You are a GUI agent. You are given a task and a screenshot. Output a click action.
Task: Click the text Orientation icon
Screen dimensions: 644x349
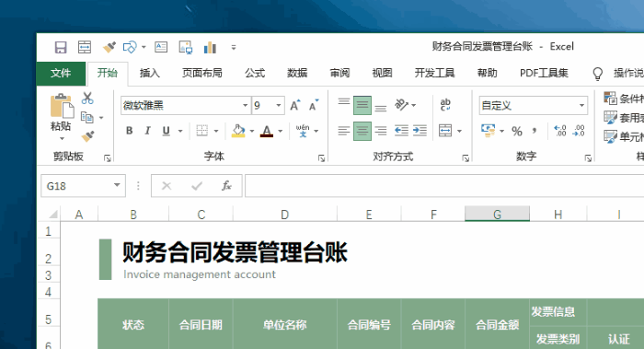coord(402,105)
